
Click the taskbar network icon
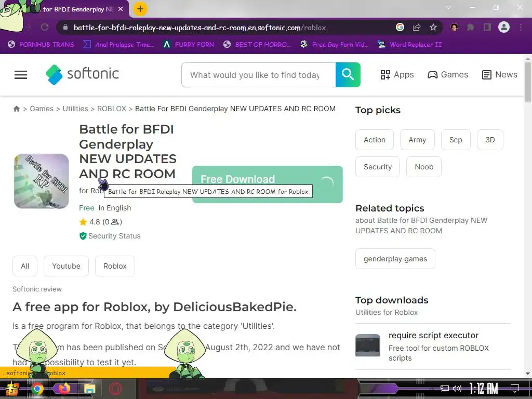[445, 389]
